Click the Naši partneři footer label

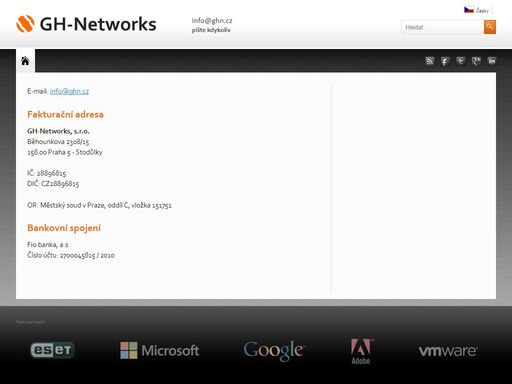30,322
